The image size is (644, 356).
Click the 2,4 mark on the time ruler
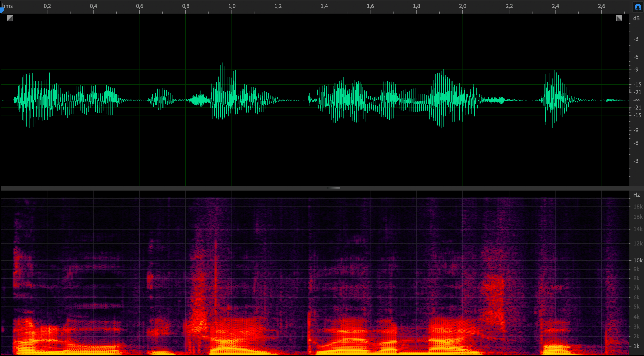click(556, 6)
